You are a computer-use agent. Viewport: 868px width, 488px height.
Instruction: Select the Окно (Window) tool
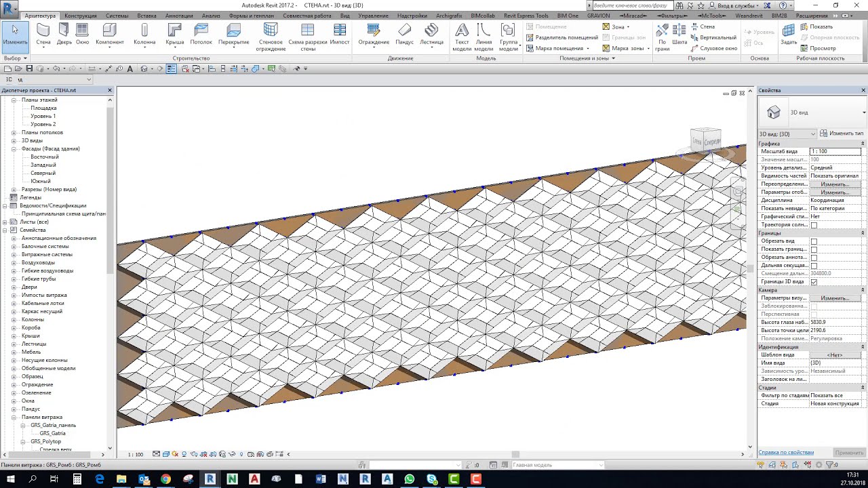[x=82, y=35]
